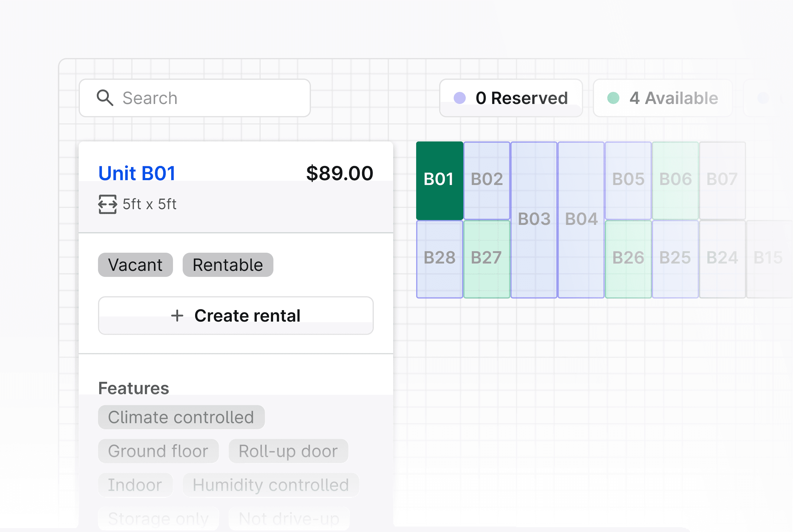Click the green Available status dot

click(x=613, y=98)
